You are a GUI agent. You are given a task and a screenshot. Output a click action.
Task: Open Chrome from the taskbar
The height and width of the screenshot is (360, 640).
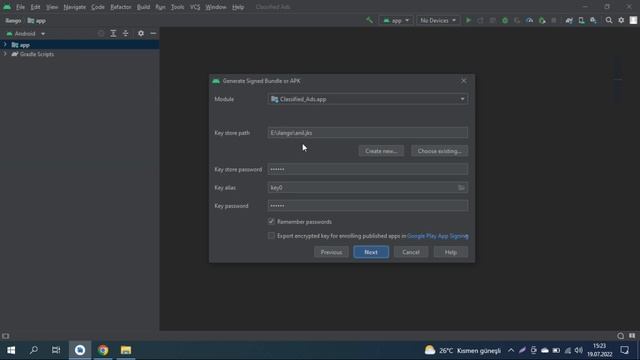coord(103,350)
